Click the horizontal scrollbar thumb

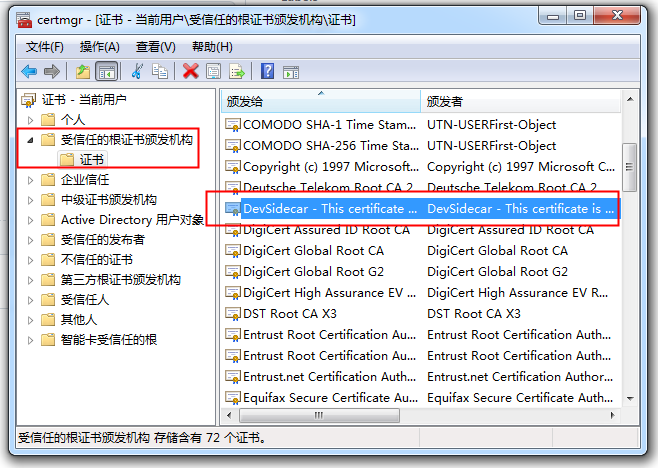click(x=319, y=415)
